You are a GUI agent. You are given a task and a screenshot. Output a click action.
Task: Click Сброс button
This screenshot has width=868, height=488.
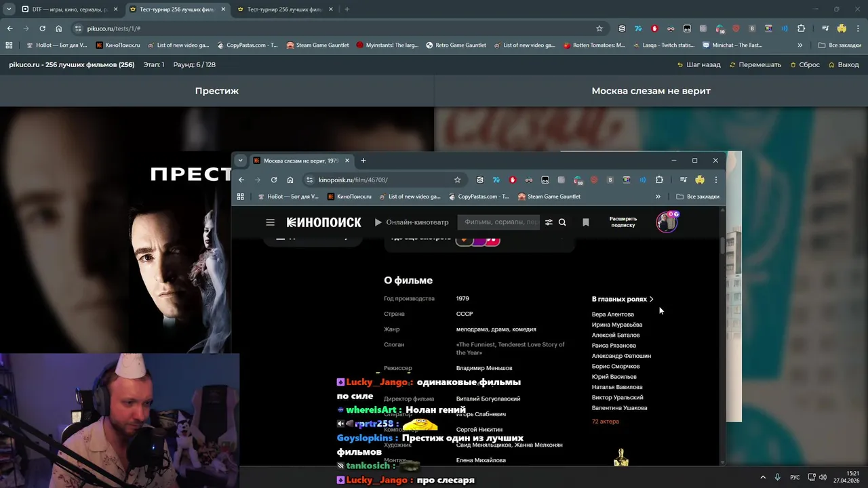click(805, 64)
